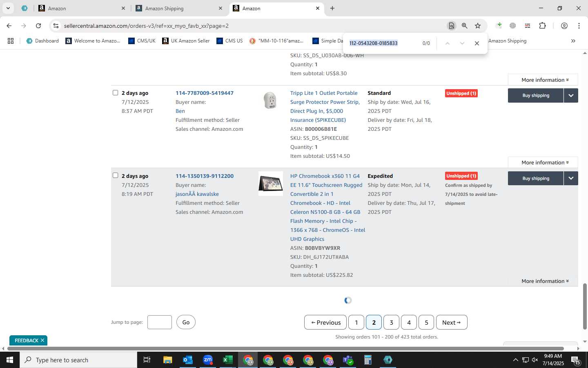The width and height of the screenshot is (588, 368).
Task: Open Zoom from the taskbar
Action: [208, 360]
